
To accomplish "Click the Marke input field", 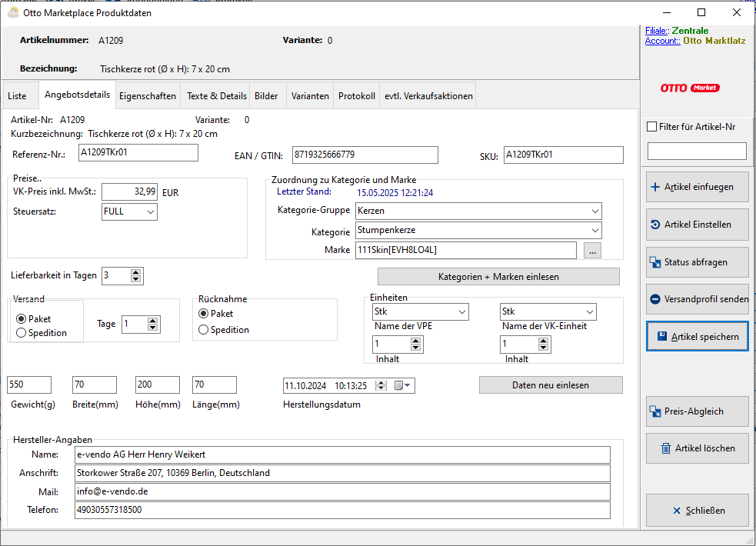I will (x=466, y=250).
